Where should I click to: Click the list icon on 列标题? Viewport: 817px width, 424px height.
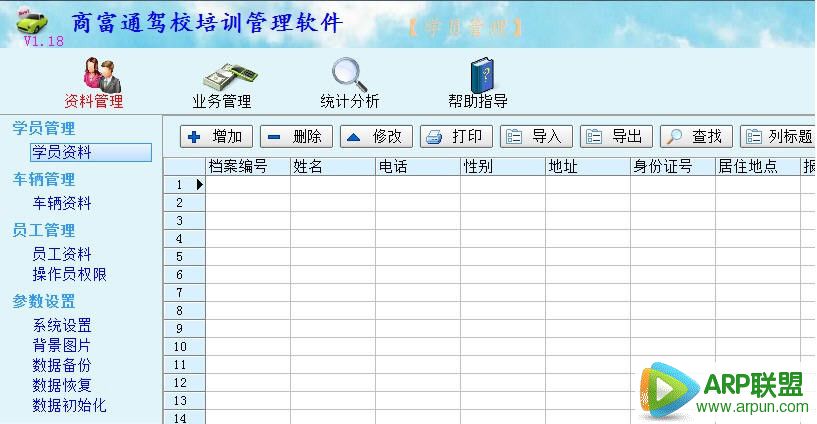click(754, 136)
